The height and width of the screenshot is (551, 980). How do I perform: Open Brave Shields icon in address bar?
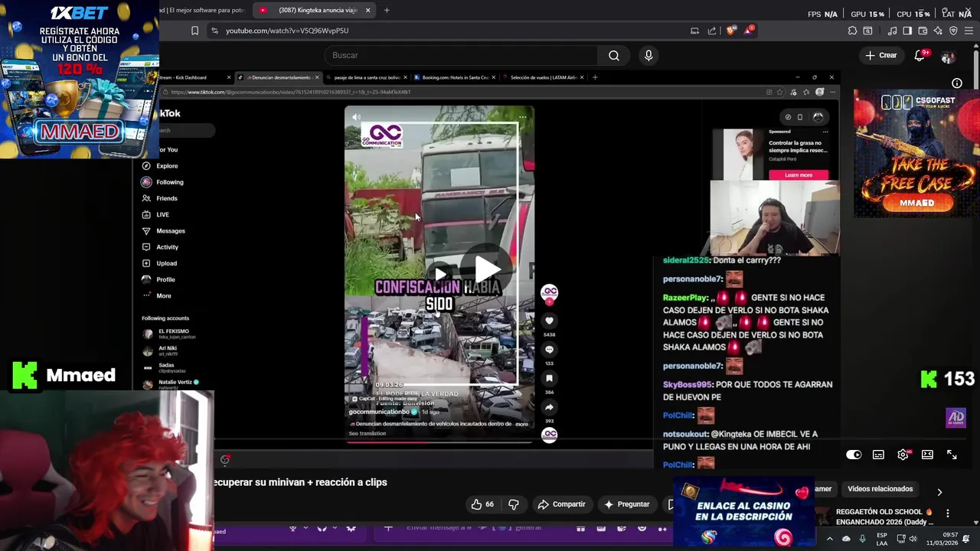click(x=730, y=31)
